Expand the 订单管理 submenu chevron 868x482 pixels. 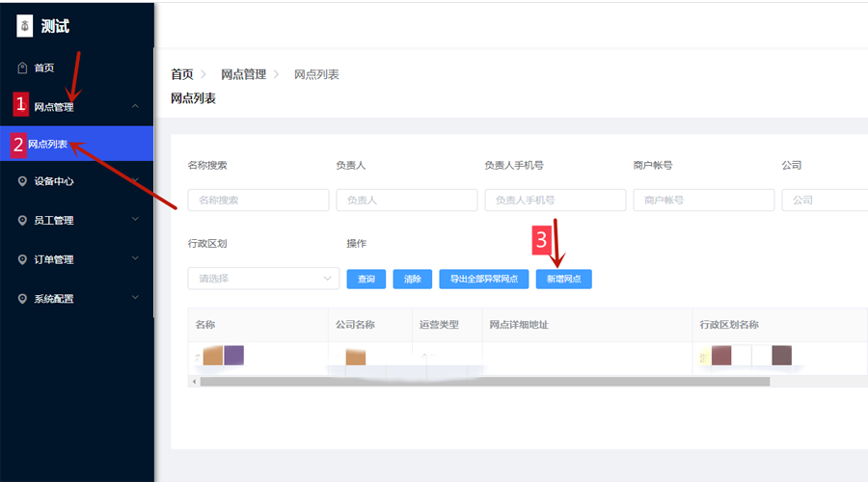coord(135,258)
